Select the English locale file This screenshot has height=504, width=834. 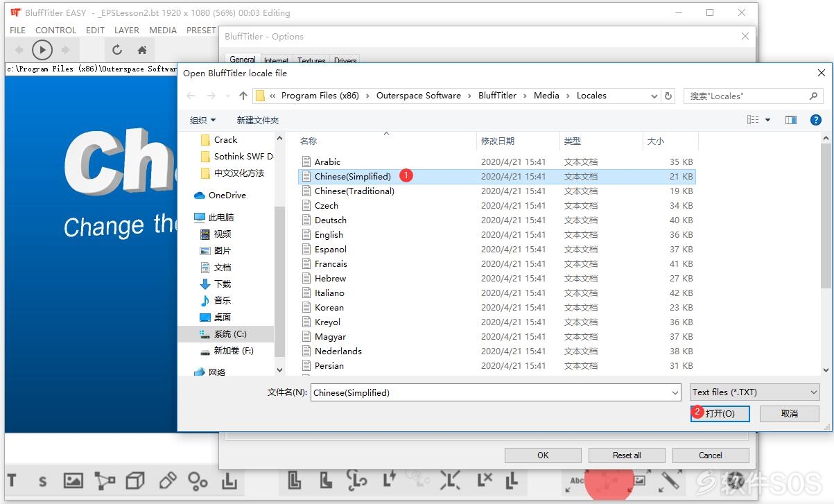pos(496,235)
